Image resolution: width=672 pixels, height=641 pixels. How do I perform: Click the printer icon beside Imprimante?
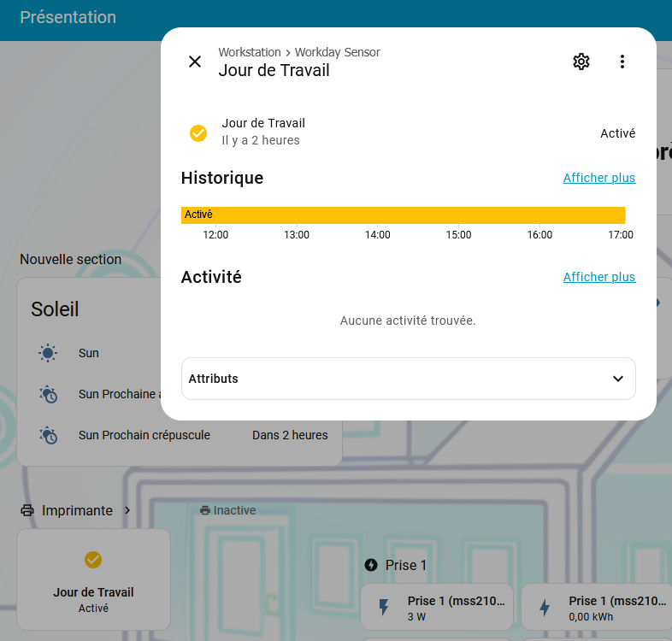[x=27, y=510]
